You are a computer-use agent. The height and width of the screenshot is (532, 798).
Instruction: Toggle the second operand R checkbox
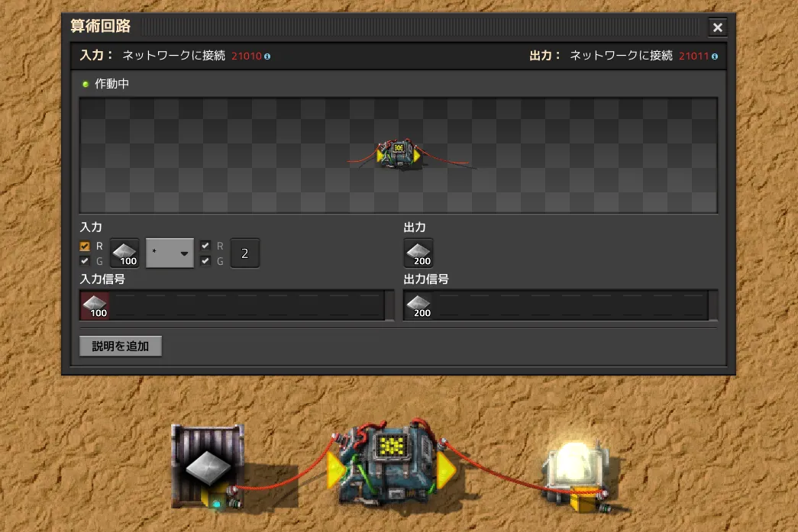click(205, 246)
